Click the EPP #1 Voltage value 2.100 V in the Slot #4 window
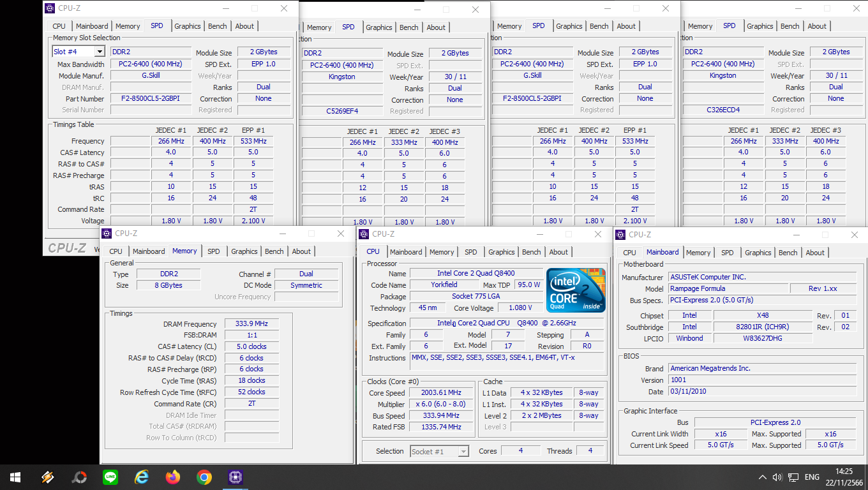 coord(253,221)
